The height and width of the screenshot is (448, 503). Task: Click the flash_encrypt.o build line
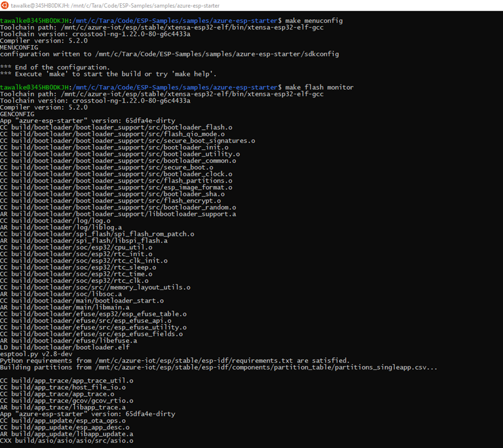(110, 201)
